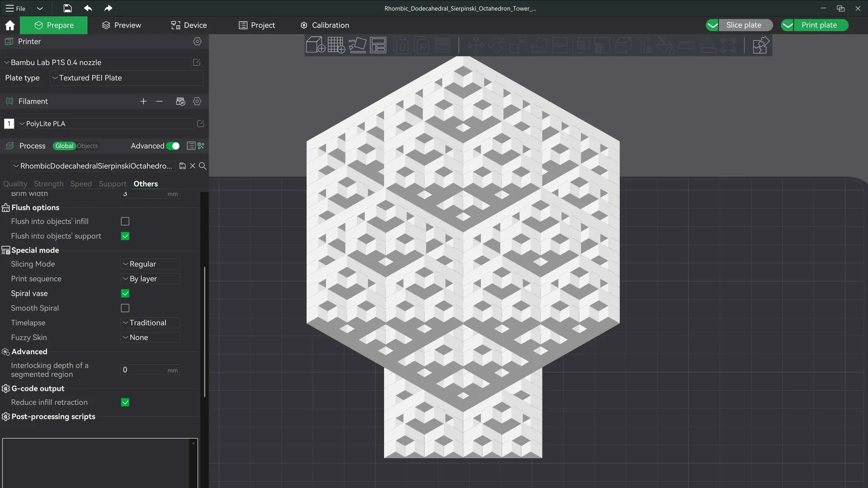Open the Plate type dropdown
868x488 pixels.
127,78
